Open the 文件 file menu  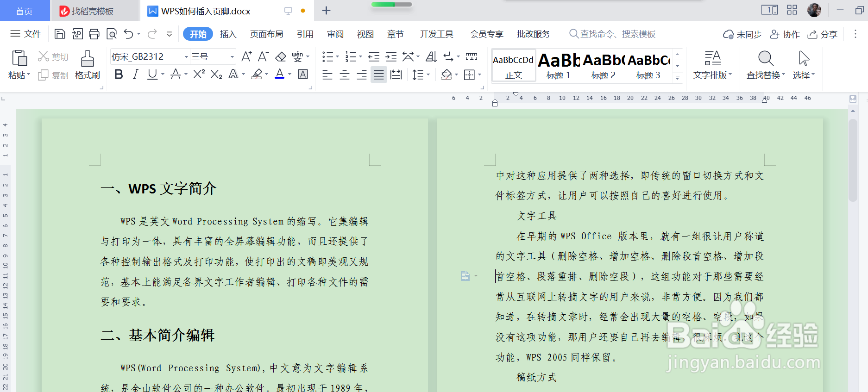26,34
